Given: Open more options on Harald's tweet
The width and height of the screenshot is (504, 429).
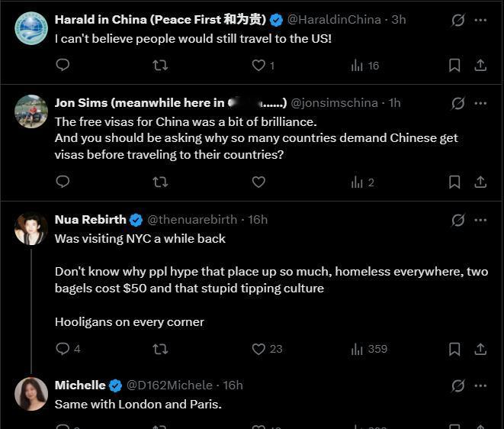Looking at the screenshot, I should pyautogui.click(x=480, y=21).
